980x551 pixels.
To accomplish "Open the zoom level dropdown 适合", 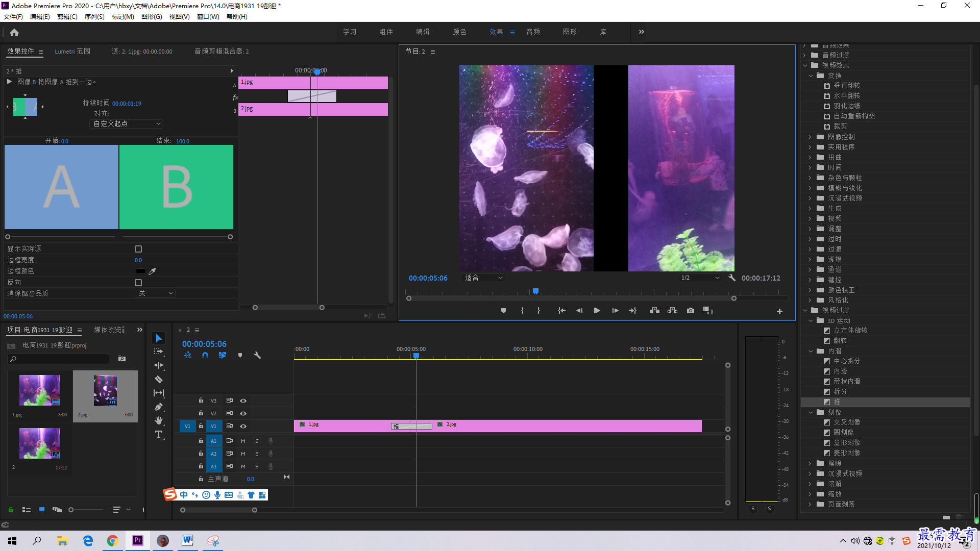I will (x=483, y=278).
